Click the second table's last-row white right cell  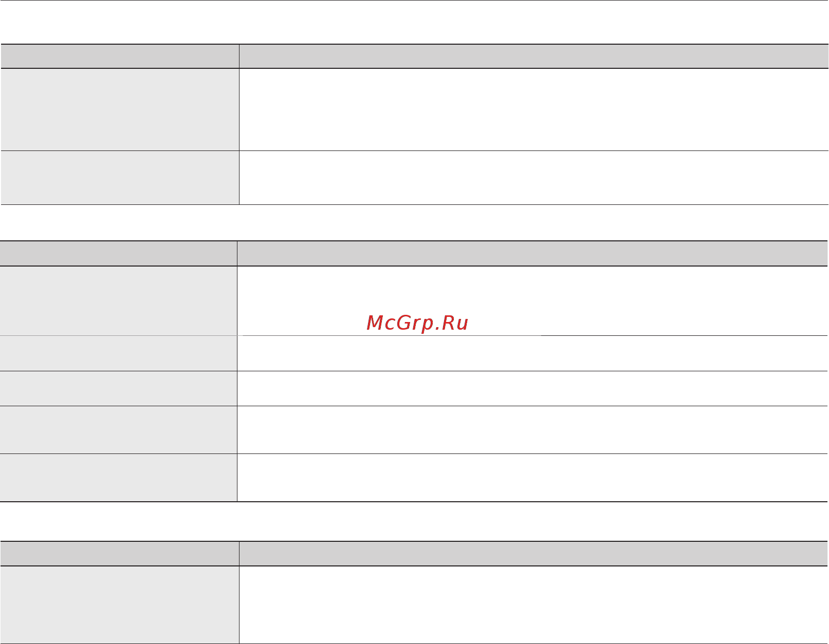tap(533, 478)
